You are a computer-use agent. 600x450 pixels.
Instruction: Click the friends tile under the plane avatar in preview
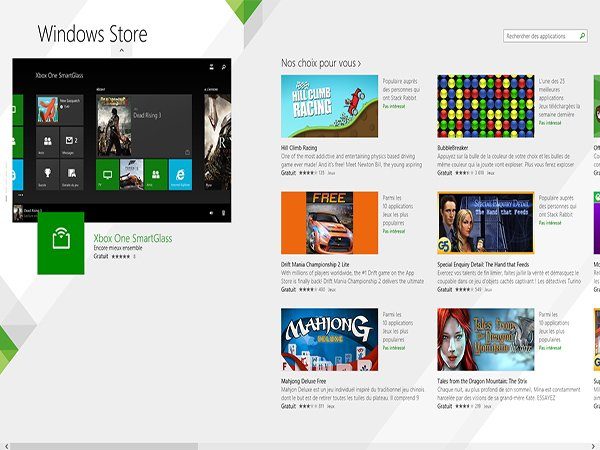tap(47, 142)
